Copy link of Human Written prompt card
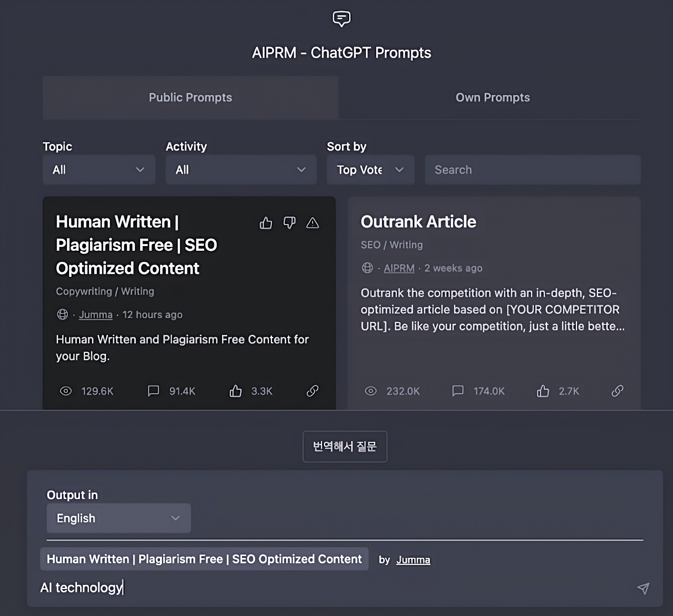 coord(313,391)
